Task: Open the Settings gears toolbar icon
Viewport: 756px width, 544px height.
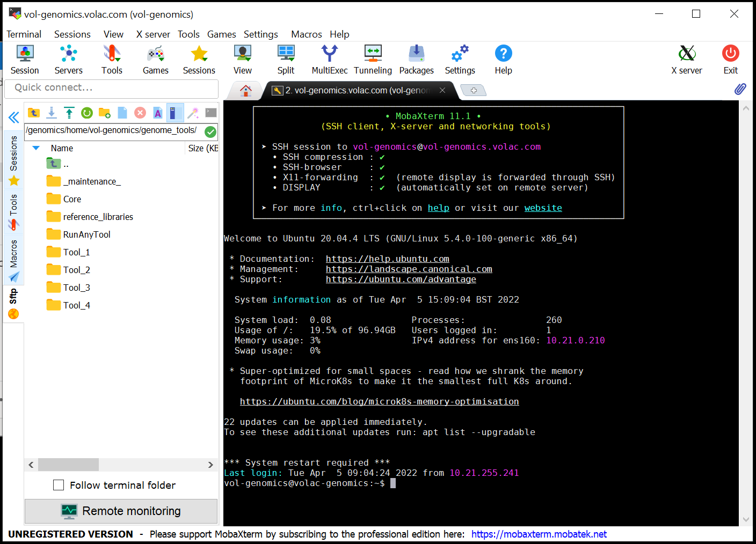Action: [460, 60]
